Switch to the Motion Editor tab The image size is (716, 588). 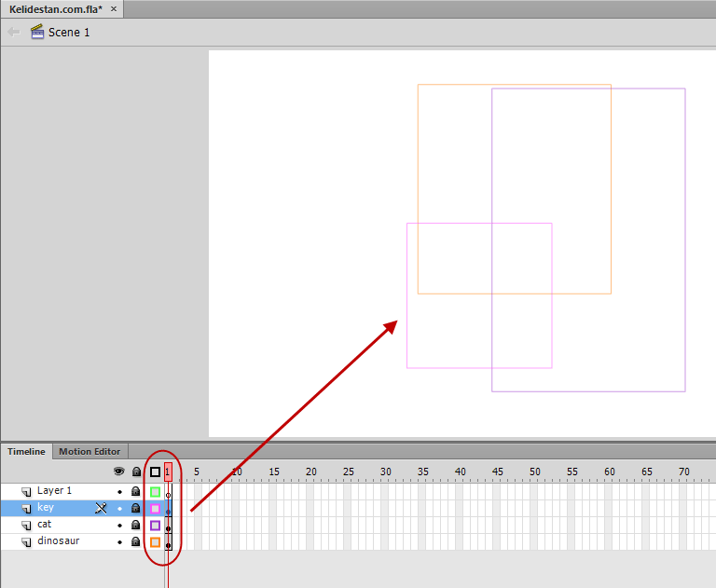point(89,452)
